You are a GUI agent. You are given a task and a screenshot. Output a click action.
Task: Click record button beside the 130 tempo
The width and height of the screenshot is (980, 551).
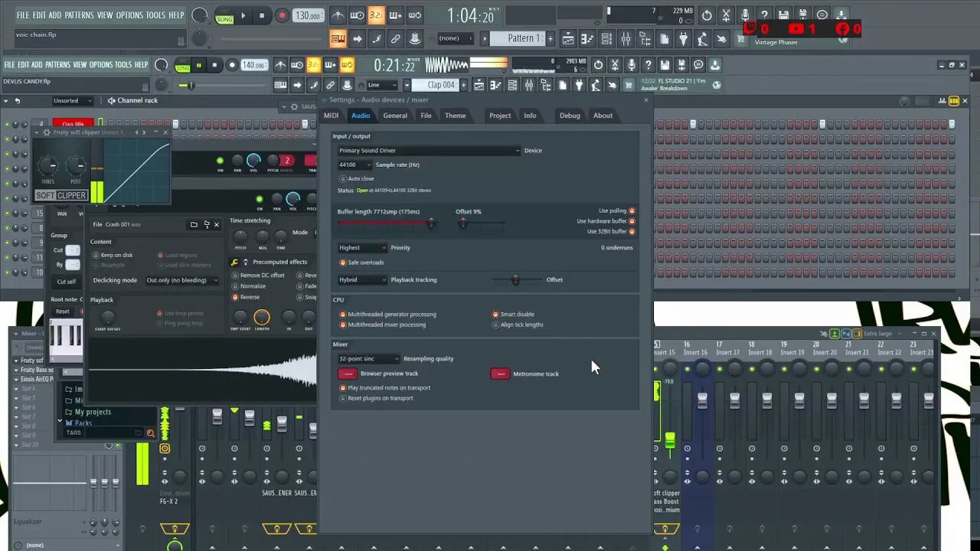point(282,15)
